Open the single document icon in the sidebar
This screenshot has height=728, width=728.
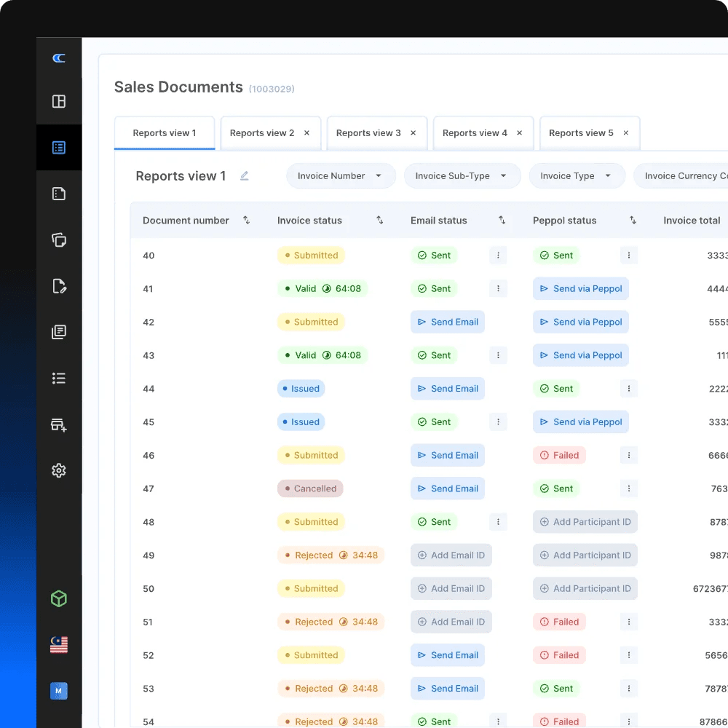(59, 193)
